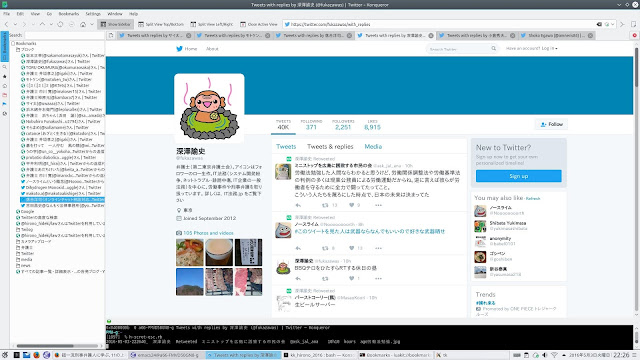Open the URL history dropdown
The image size is (640, 360).
pyautogui.click(x=613, y=24)
